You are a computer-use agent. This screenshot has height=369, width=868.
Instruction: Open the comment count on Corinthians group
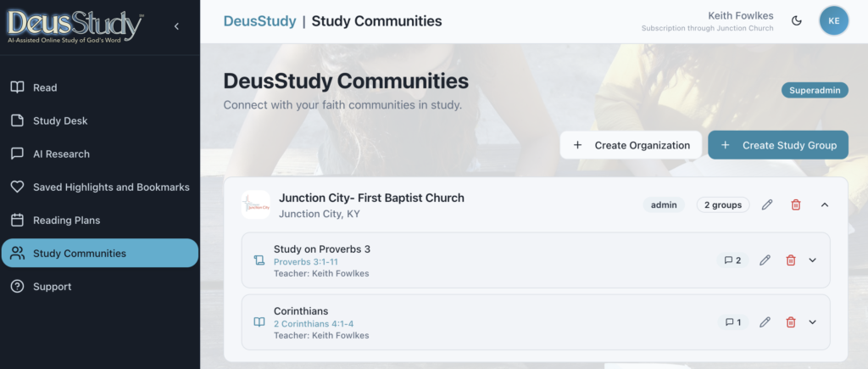732,322
